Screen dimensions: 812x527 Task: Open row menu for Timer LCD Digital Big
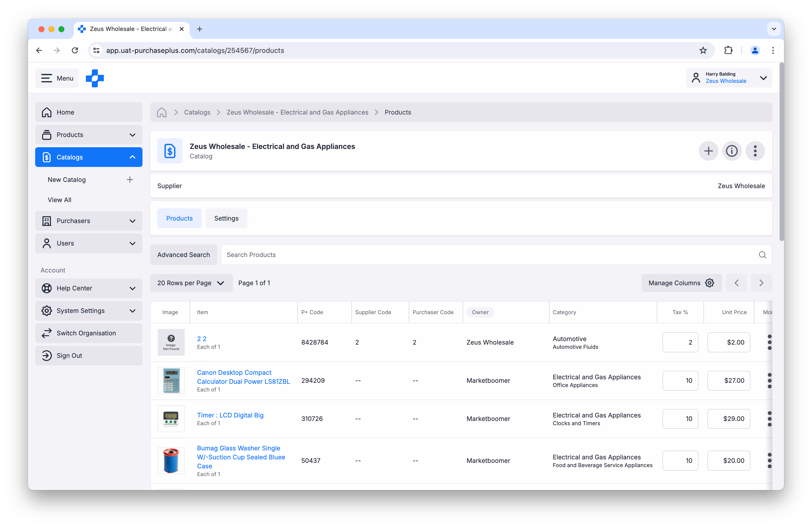pos(769,418)
